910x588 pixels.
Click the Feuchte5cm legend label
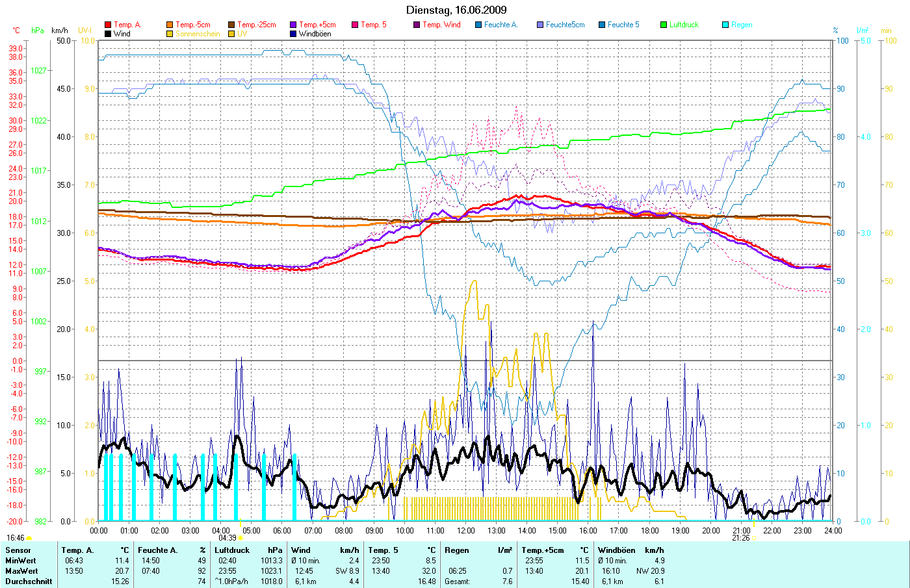pyautogui.click(x=565, y=25)
